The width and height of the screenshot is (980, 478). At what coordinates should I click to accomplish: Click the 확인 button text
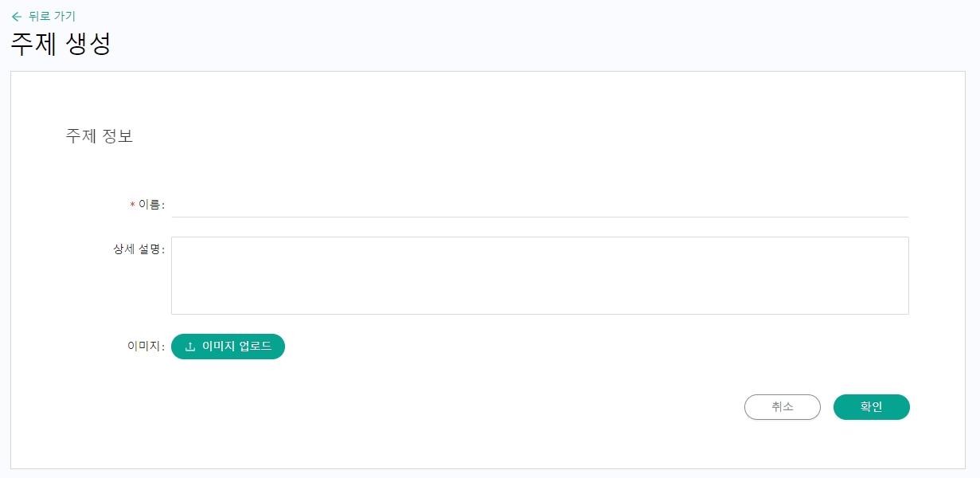click(871, 407)
